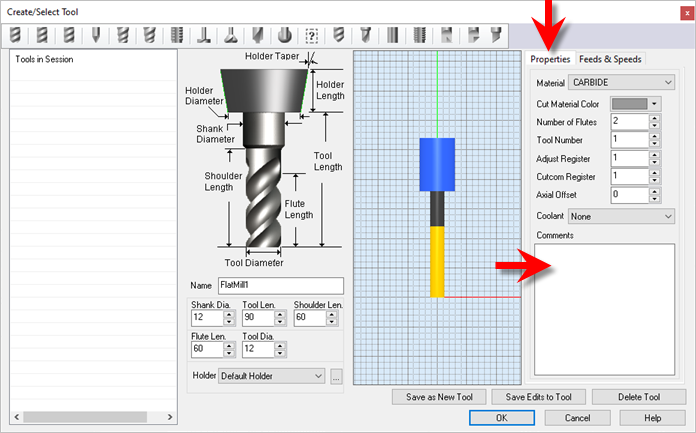Click the last toolbar icon, chamfered boring tool
The height and width of the screenshot is (433, 696).
[x=496, y=35]
